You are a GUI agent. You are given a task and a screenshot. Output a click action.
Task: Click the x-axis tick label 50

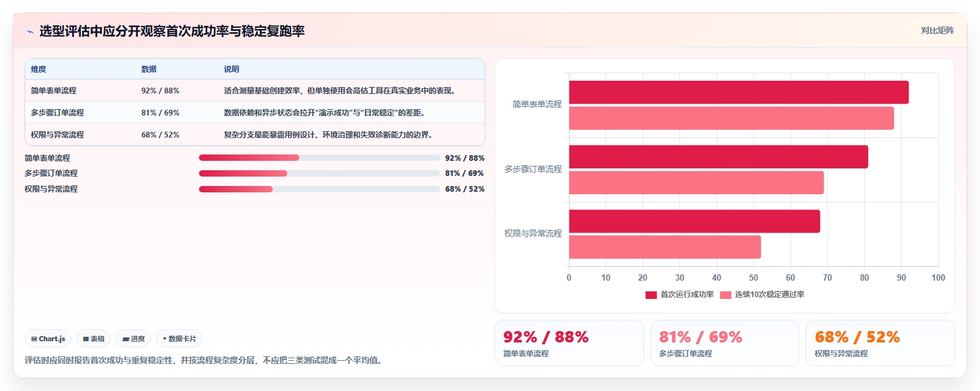tap(753, 277)
